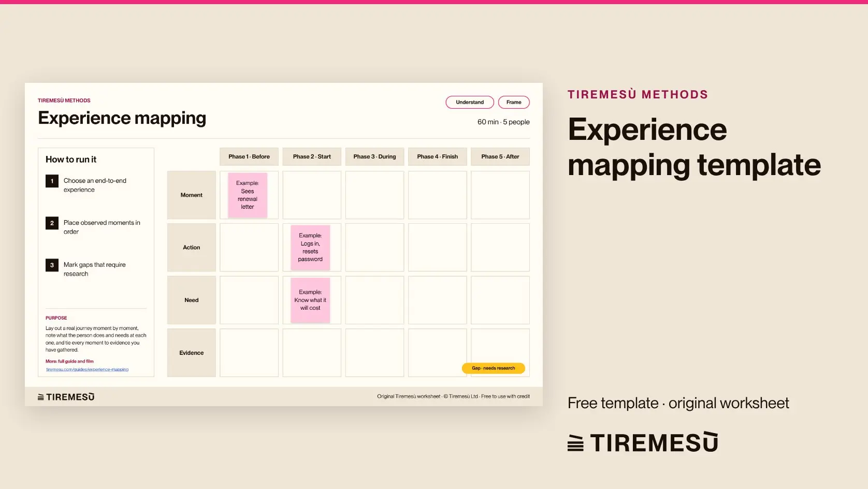Viewport: 868px width, 489px height.
Task: Click the Action row label
Action: (x=192, y=248)
